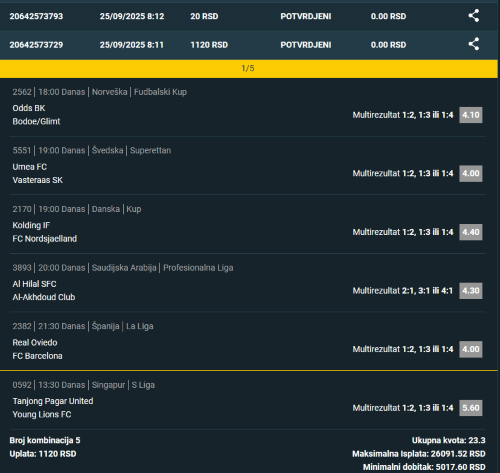Viewport: 500px width, 473px height.
Task: Open the Tanjong Pagar United vs Young Lions match
Action: [53, 408]
